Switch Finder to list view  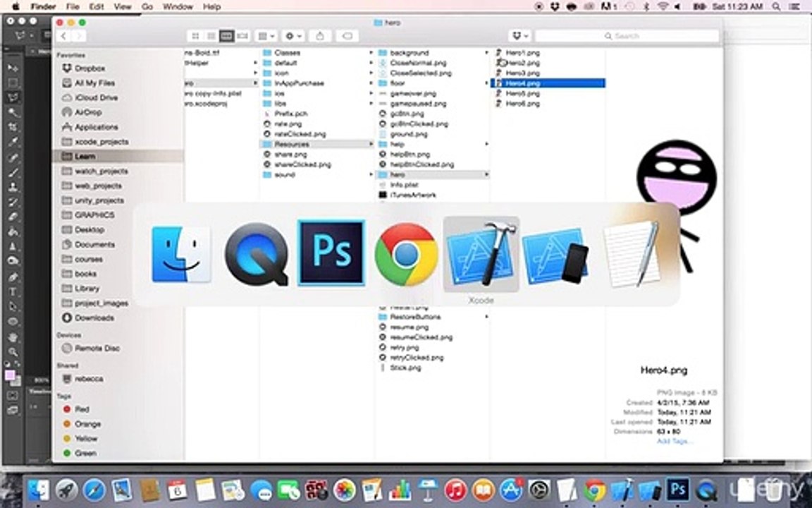point(211,36)
